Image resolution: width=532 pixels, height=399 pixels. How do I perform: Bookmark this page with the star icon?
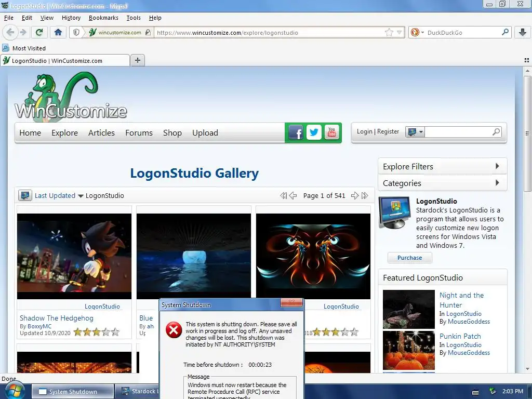(x=389, y=33)
